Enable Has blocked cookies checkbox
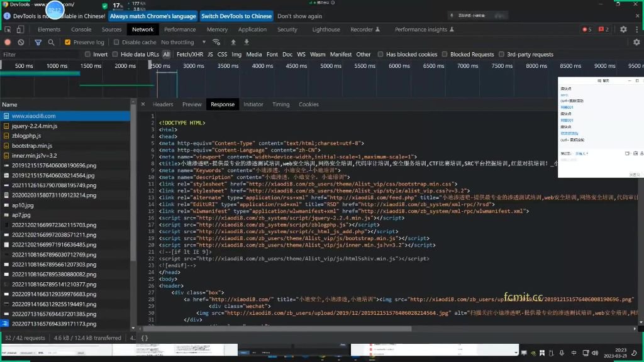The width and height of the screenshot is (644, 362). tap(380, 54)
